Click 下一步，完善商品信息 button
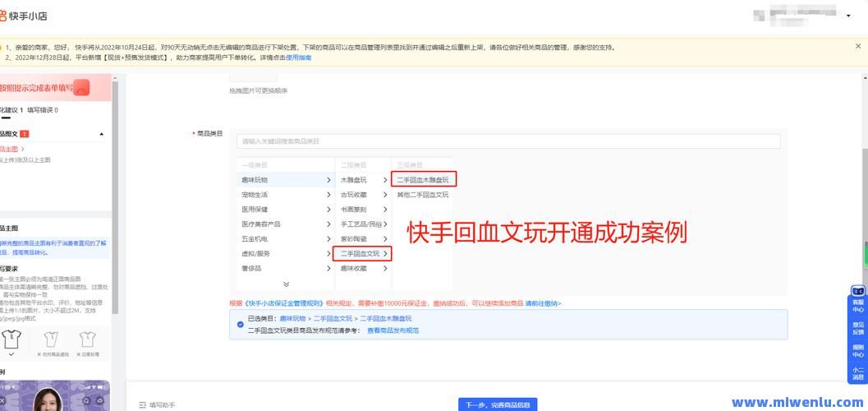Viewport: 868px width, 411px height. point(498,405)
